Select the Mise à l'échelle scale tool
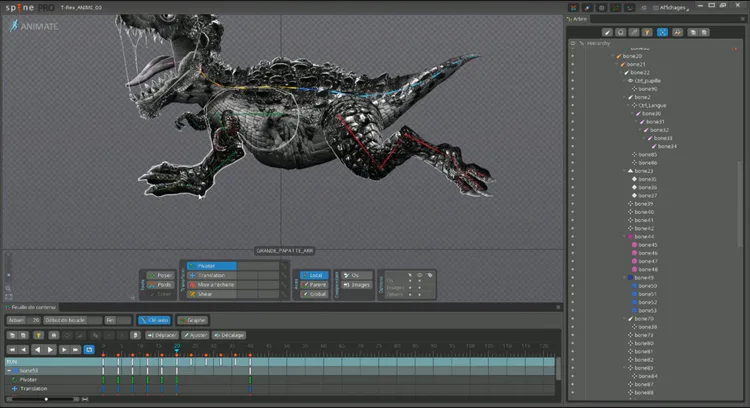Image resolution: width=750 pixels, height=408 pixels. (x=212, y=285)
